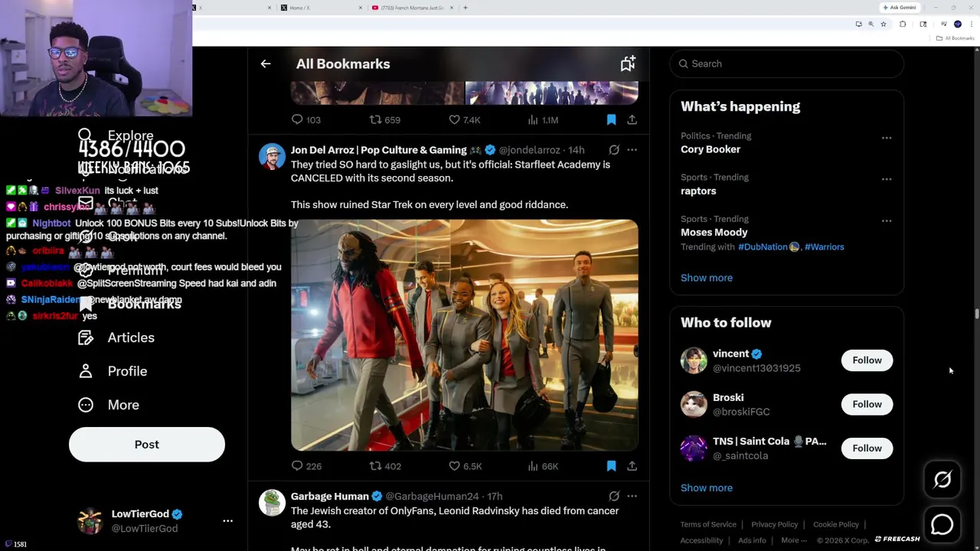Open the #Warriors hashtag link
This screenshot has height=551, width=980.
(x=825, y=247)
